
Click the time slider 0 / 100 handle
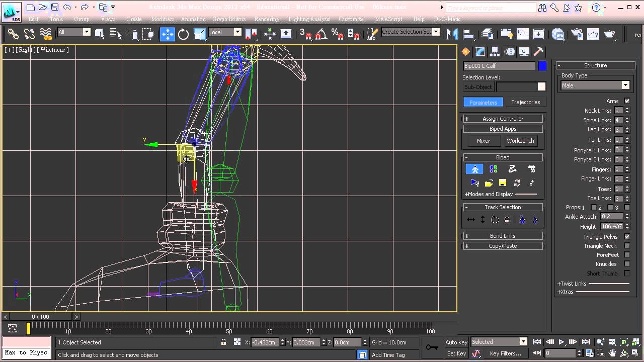41,317
